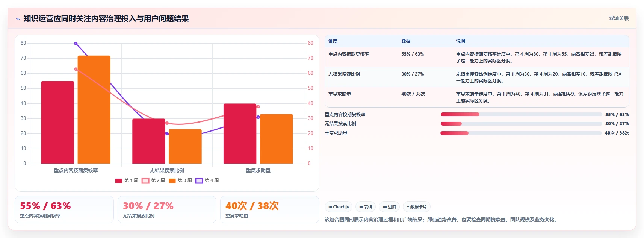Click the purple week 4 point for 重复求助量
This screenshot has height=238, width=644.
tap(258, 117)
